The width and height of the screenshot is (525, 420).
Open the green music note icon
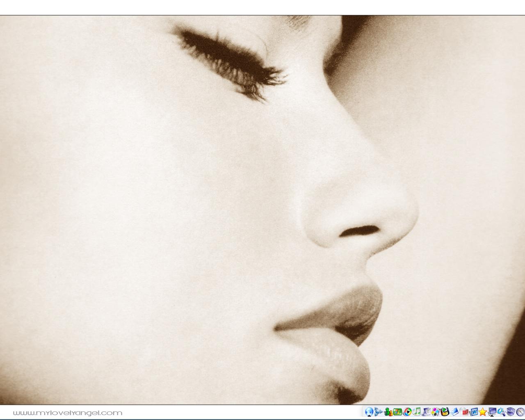(417, 412)
